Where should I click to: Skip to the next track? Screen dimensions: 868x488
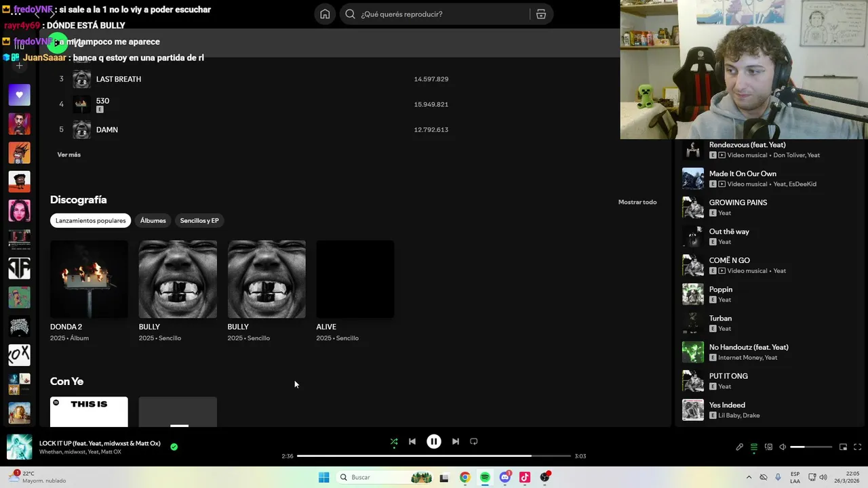point(456,441)
